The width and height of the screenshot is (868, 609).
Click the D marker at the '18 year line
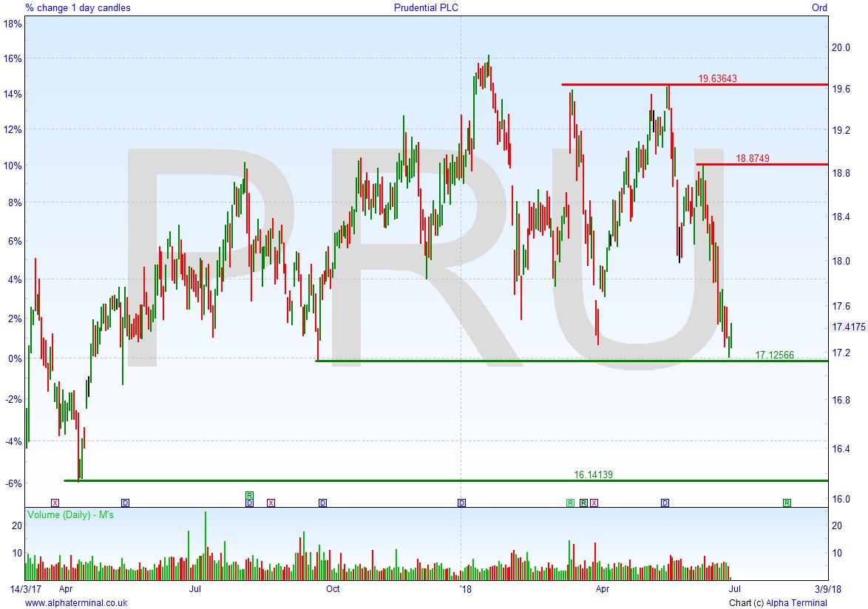[x=461, y=503]
